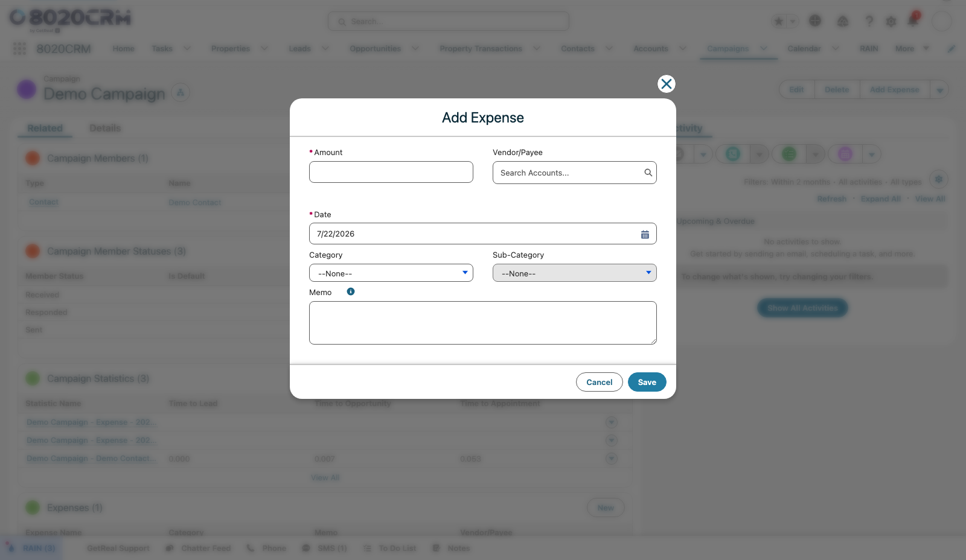The width and height of the screenshot is (966, 560).
Task: Open the Calendar tab
Action: click(x=804, y=48)
